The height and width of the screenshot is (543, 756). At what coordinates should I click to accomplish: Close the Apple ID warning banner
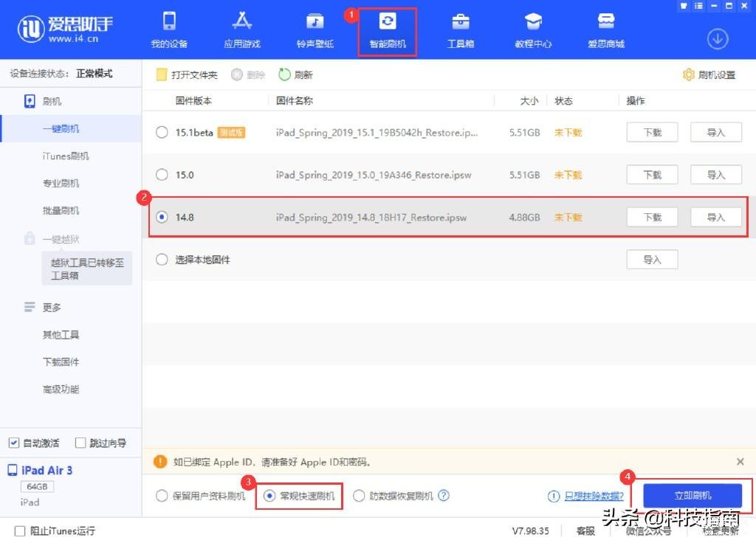pos(740,462)
